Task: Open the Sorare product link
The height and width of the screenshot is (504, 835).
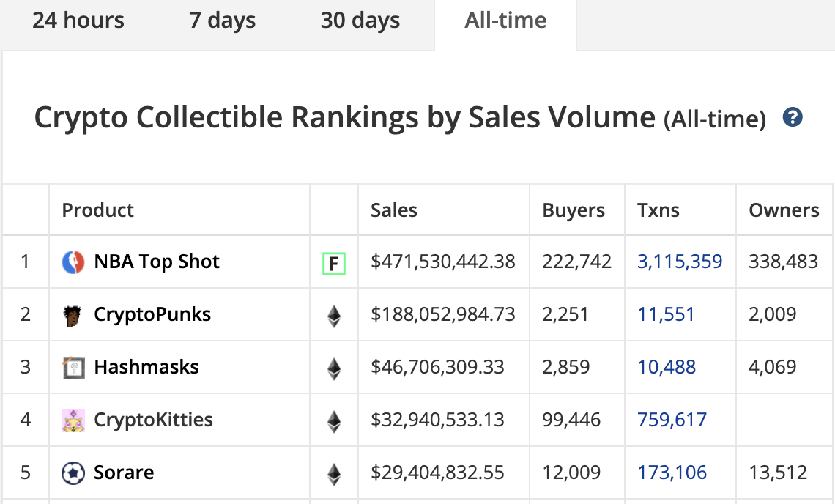Action: (124, 472)
